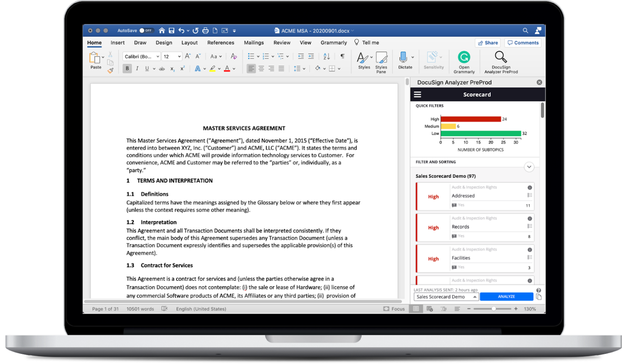Open the font name dropdown
This screenshot has height=364, width=622.
point(158,57)
